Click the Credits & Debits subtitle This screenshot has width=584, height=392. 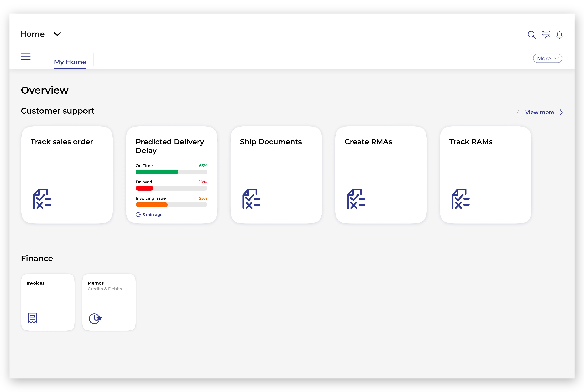coord(105,289)
